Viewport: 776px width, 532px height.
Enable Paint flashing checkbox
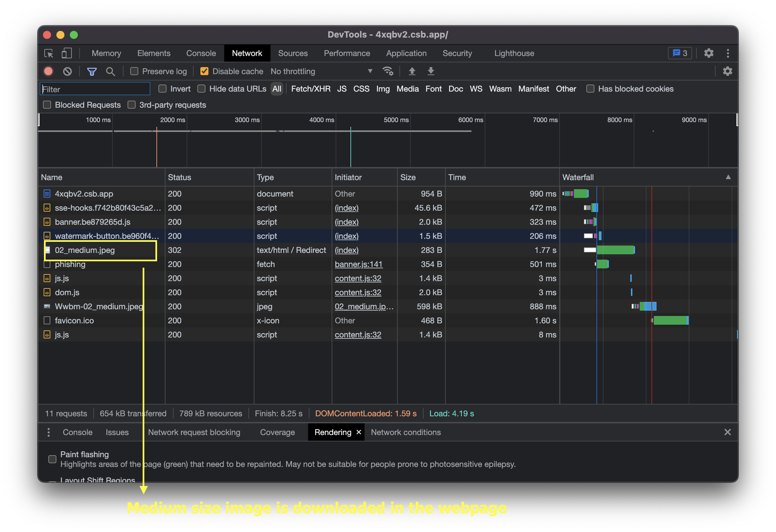coord(52,459)
